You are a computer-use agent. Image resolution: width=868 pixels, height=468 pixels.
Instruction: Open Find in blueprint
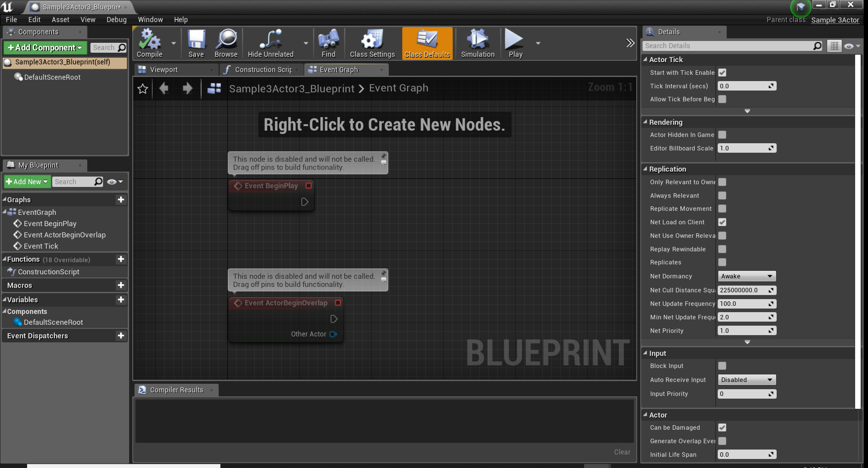click(328, 43)
